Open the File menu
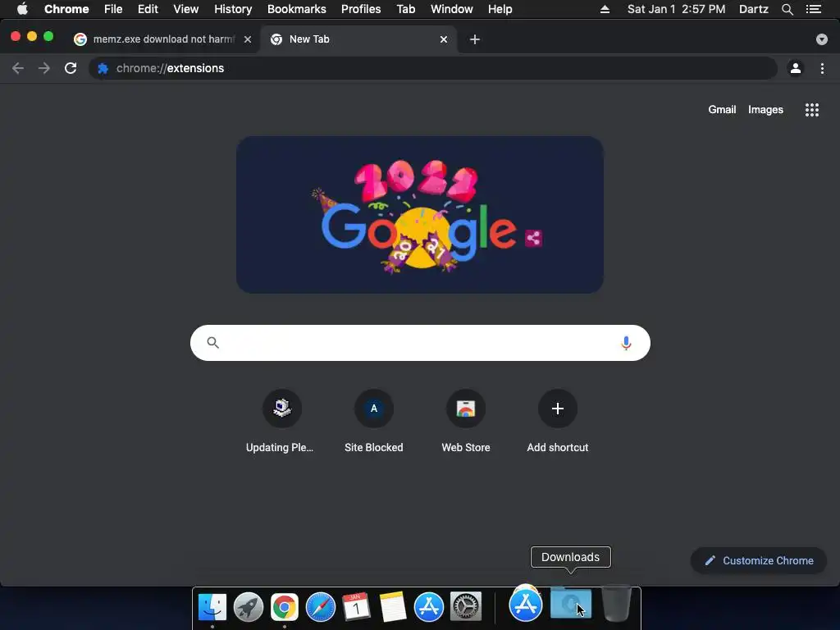The width and height of the screenshot is (840, 630). pyautogui.click(x=113, y=9)
